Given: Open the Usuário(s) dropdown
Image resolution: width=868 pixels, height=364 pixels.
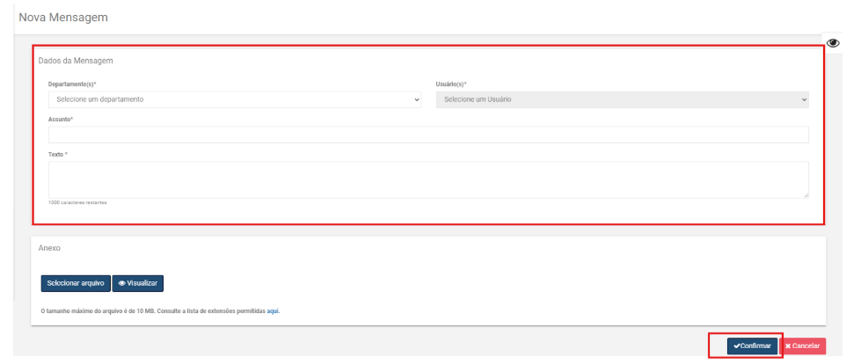Looking at the screenshot, I should click(623, 99).
